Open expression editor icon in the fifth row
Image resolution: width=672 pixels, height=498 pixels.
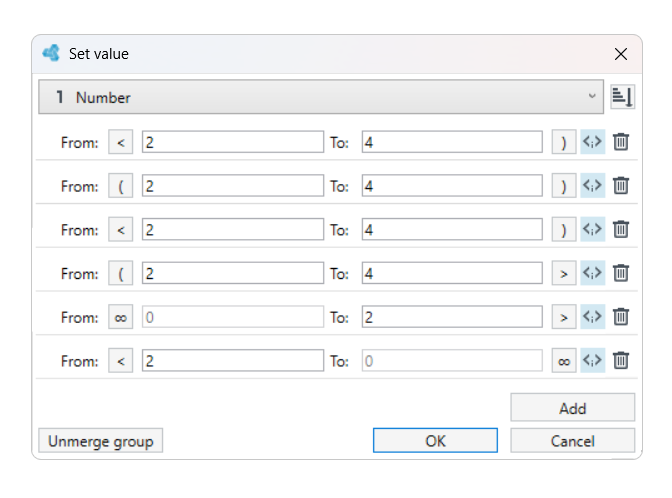point(593,317)
